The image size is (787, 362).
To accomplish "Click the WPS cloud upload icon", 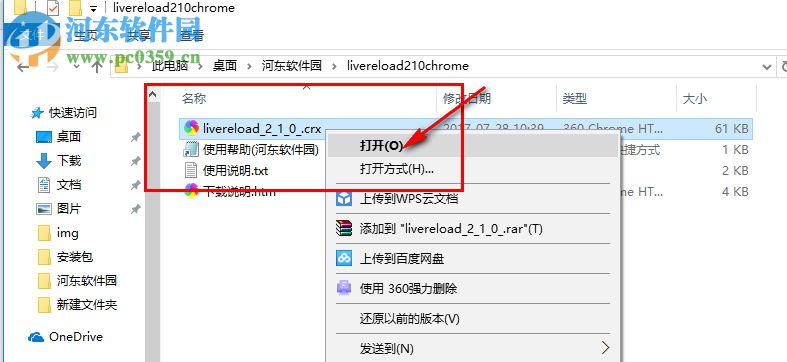I will pos(344,198).
